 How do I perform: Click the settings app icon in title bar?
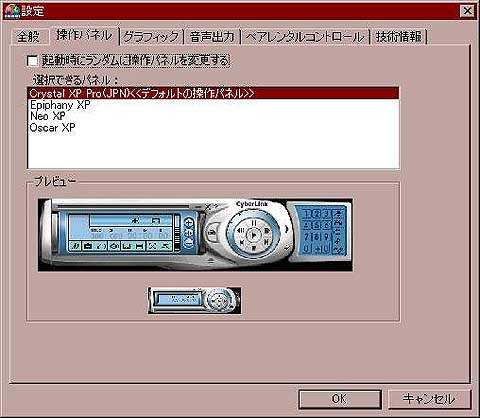(11, 11)
